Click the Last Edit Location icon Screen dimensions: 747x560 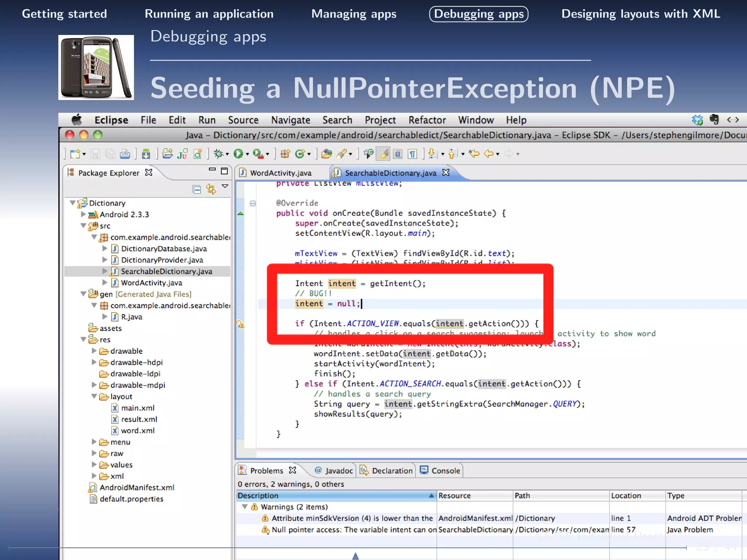474,154
